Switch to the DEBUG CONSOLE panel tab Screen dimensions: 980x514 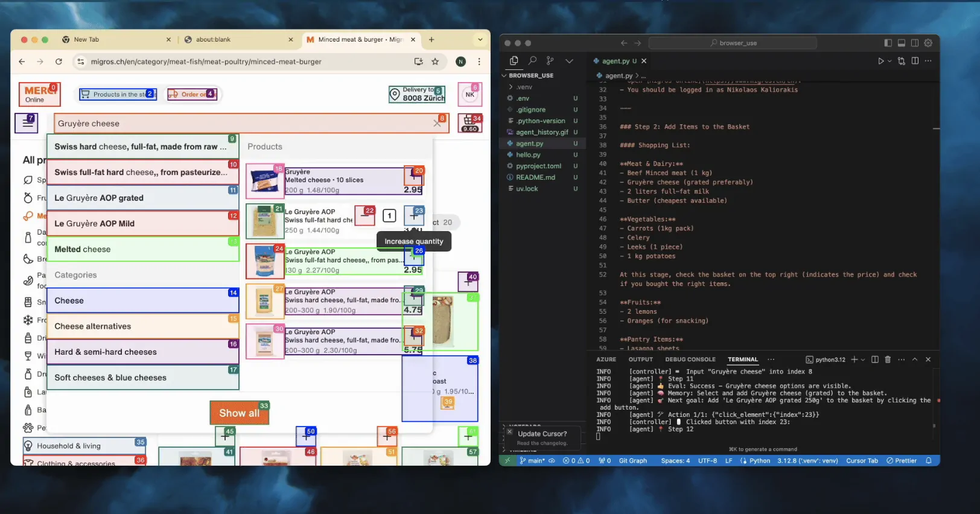[690, 360]
